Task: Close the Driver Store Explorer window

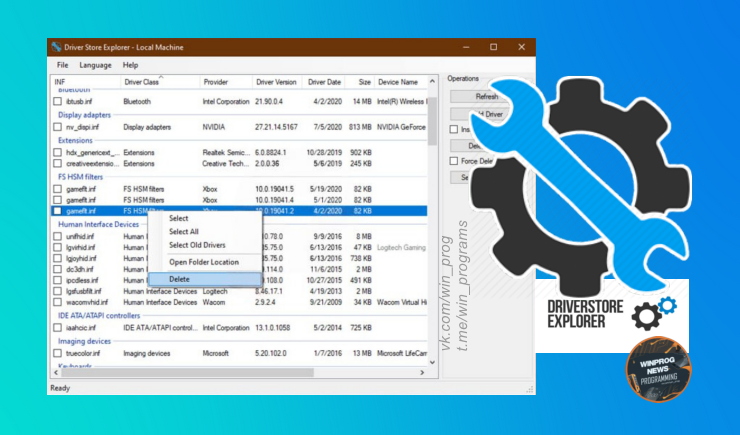Action: (521, 47)
